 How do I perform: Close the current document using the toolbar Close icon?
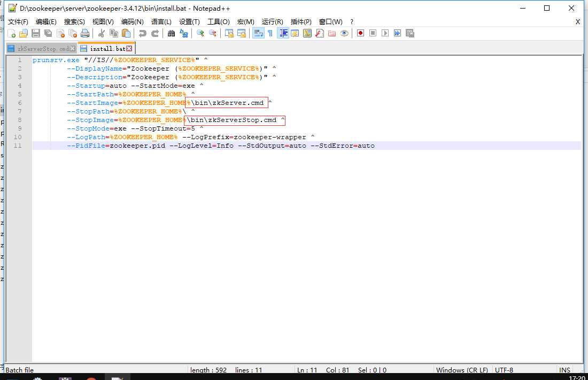(60, 33)
